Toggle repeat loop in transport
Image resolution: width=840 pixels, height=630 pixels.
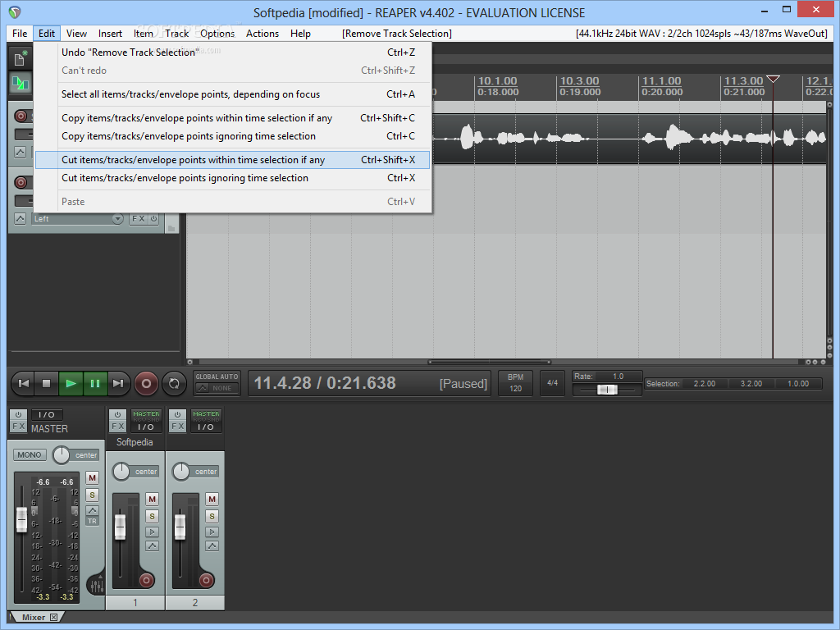click(174, 384)
